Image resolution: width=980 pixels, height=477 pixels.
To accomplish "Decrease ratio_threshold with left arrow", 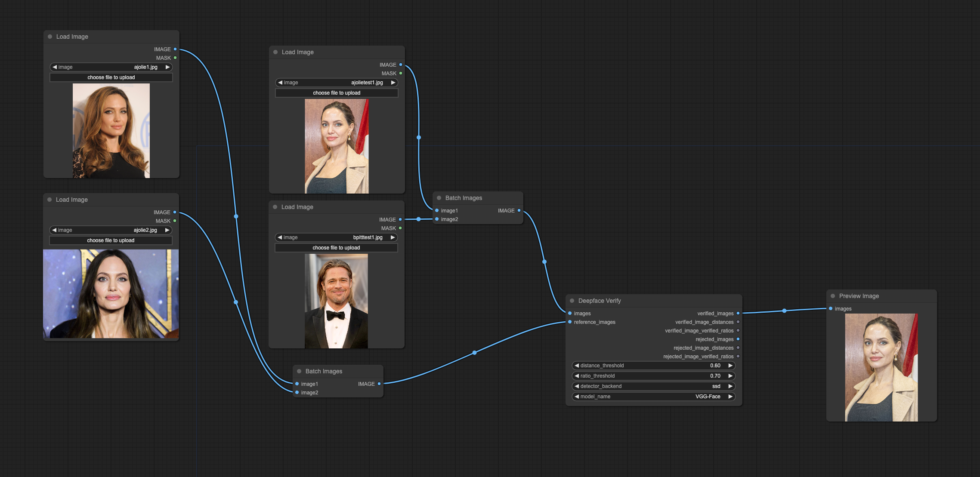I will (577, 376).
